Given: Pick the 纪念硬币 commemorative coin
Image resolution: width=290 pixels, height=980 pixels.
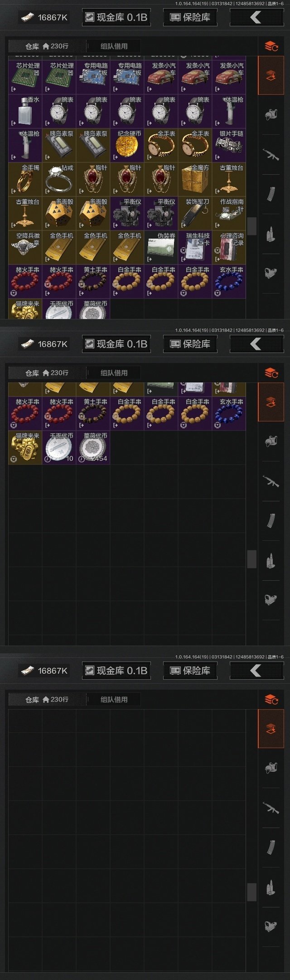Looking at the screenshot, I should (x=127, y=146).
